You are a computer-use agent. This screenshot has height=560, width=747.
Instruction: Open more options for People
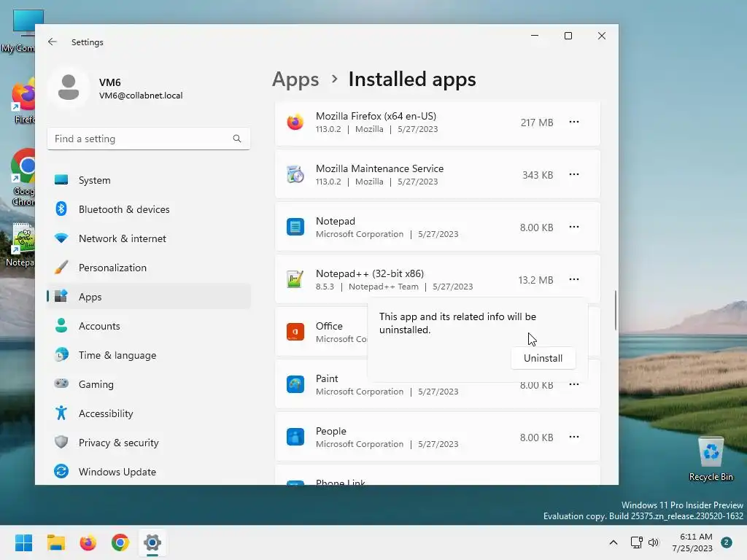point(574,437)
